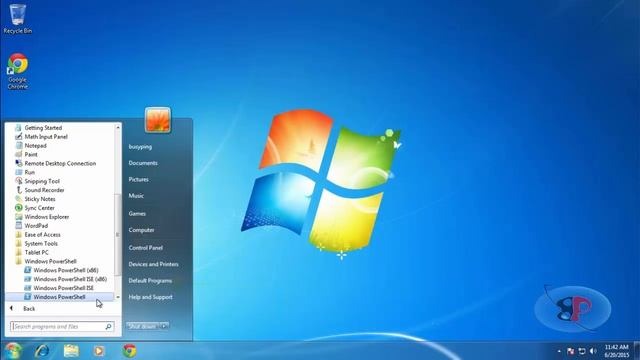The width and height of the screenshot is (640, 360).
Task: Open Default Programs
Action: 150,281
